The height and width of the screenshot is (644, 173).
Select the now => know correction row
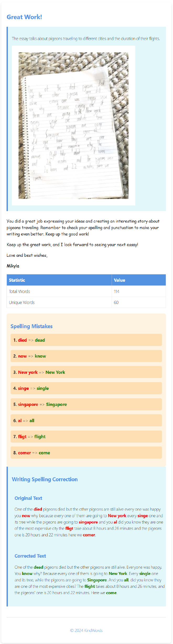pos(86,356)
